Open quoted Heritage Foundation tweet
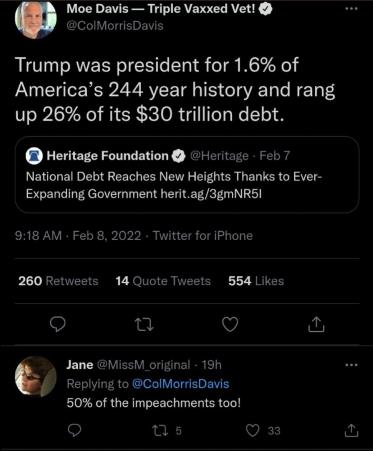This screenshot has height=451, width=373. [187, 174]
